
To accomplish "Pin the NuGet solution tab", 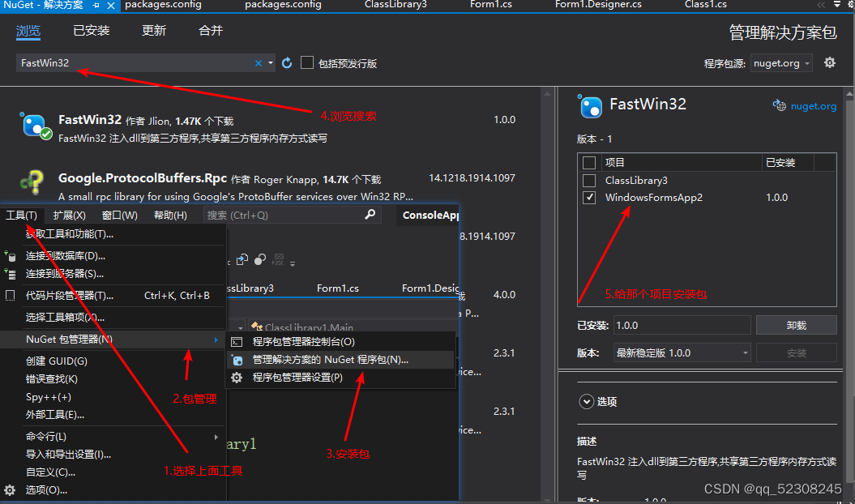I will tap(96, 5).
